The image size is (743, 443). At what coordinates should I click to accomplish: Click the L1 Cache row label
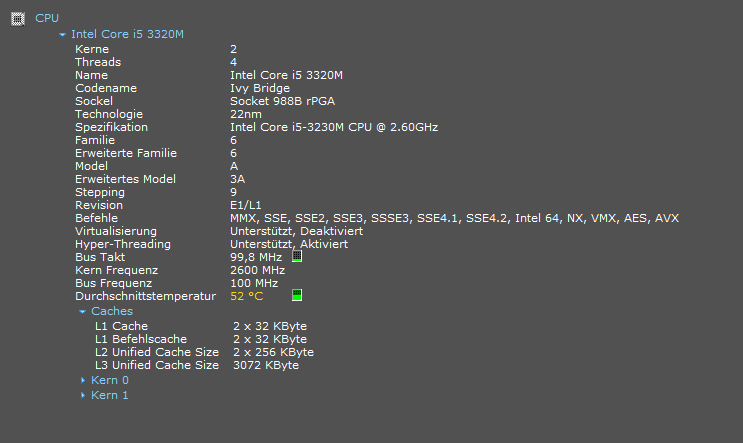click(121, 326)
